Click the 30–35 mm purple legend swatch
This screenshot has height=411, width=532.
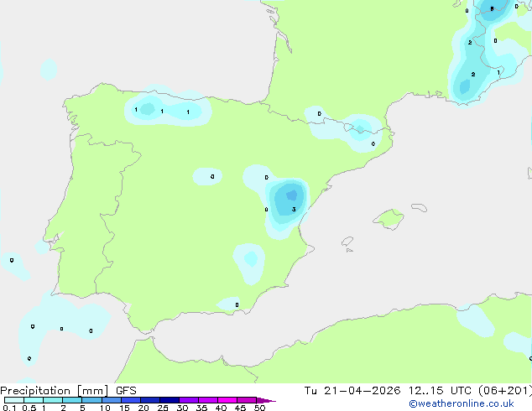point(188,400)
